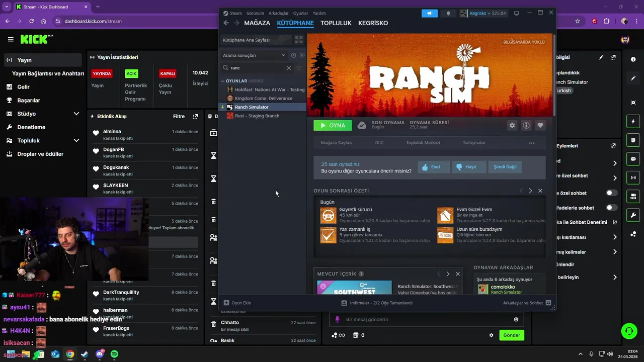Open Discord from Windows taskbar
644x362 pixels.
point(99,354)
